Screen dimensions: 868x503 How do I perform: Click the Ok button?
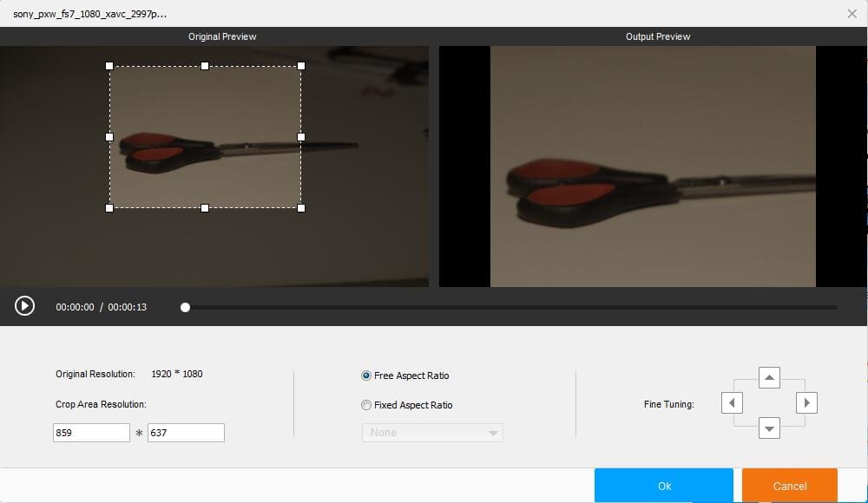664,486
